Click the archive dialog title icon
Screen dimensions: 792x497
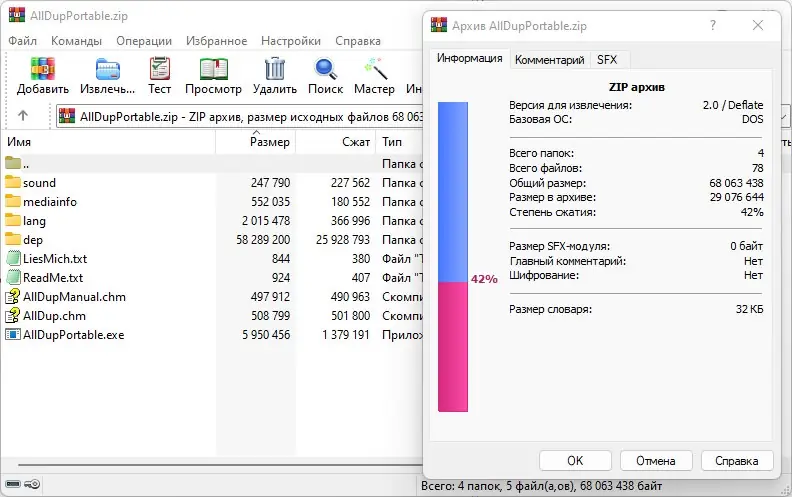pyautogui.click(x=439, y=25)
